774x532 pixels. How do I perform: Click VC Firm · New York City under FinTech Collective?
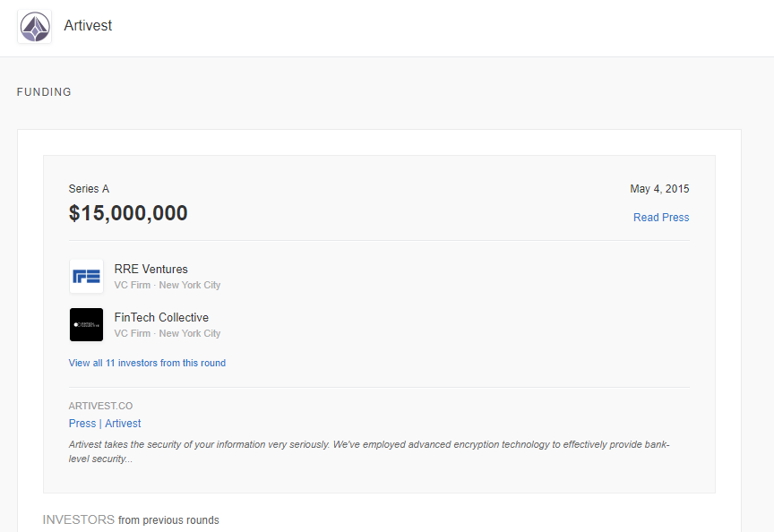pos(168,333)
